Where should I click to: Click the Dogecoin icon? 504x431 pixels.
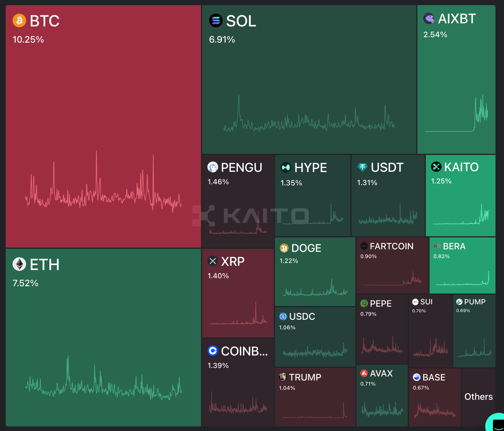click(284, 248)
